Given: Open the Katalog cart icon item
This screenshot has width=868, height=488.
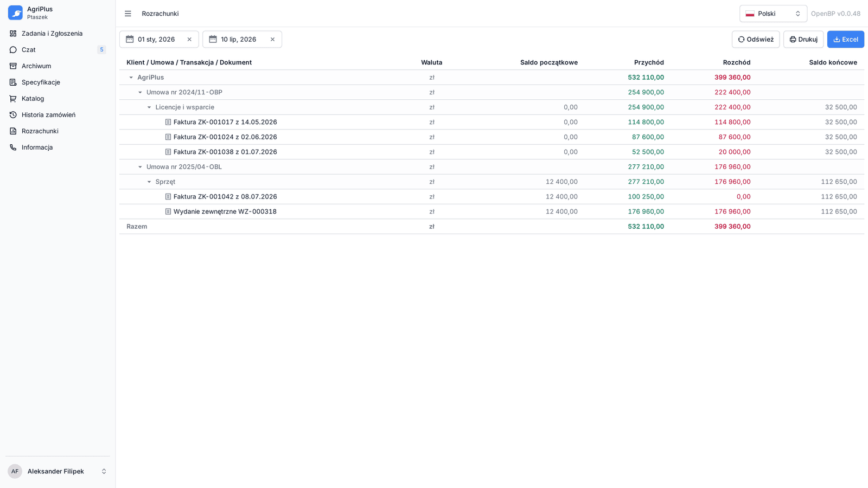Looking at the screenshot, I should point(58,99).
